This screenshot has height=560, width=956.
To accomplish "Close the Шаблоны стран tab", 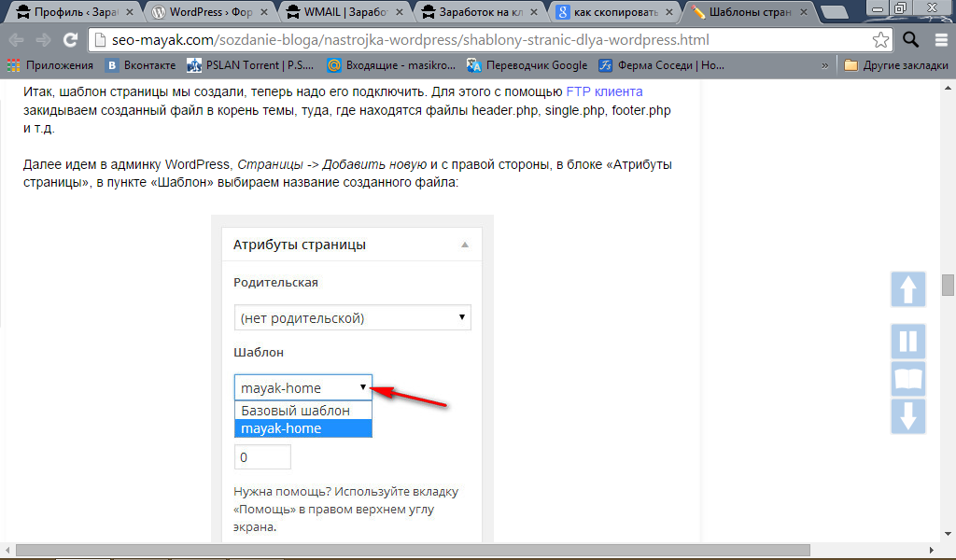I will [804, 11].
